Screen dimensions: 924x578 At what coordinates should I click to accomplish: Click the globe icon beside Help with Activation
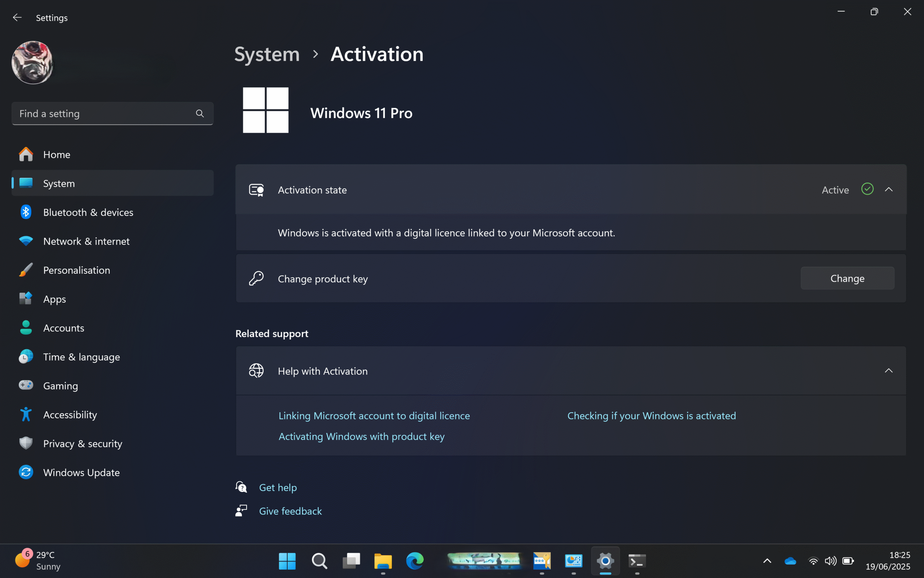256,371
